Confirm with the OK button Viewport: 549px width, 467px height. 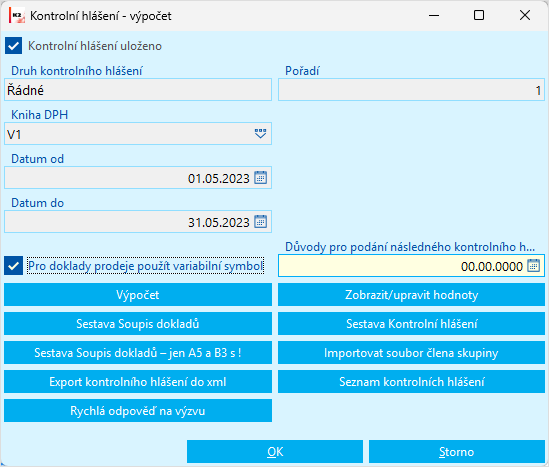click(x=275, y=452)
